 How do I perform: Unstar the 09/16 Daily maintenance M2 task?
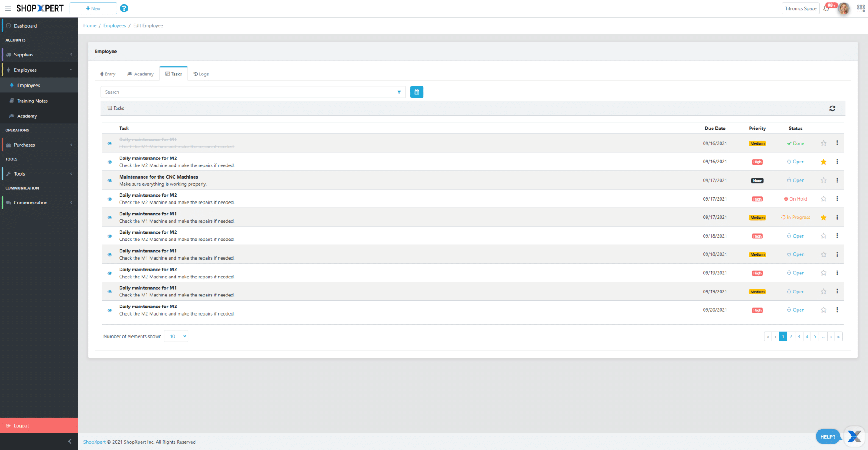pyautogui.click(x=823, y=162)
